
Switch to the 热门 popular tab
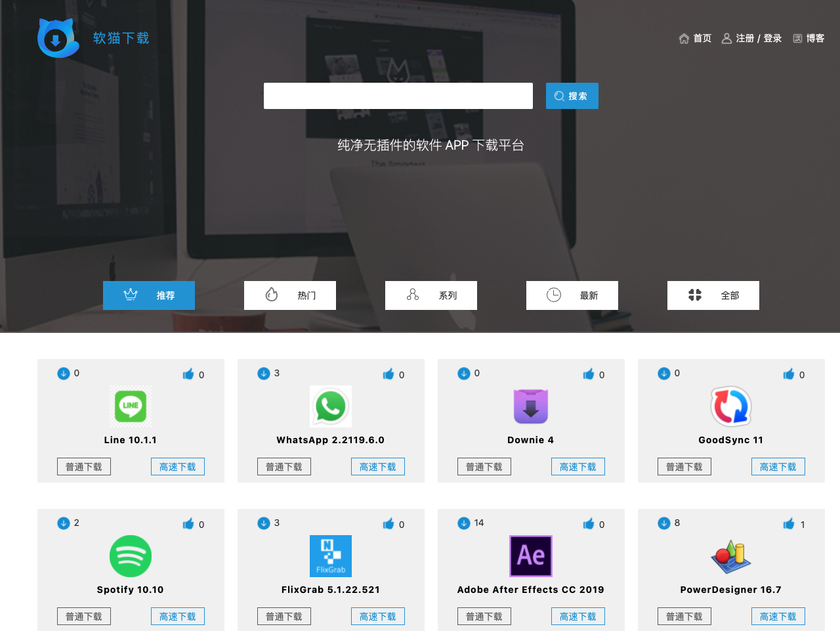pos(290,295)
